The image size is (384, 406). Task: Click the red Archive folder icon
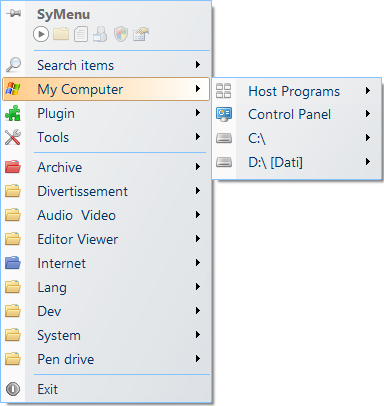pyautogui.click(x=13, y=167)
